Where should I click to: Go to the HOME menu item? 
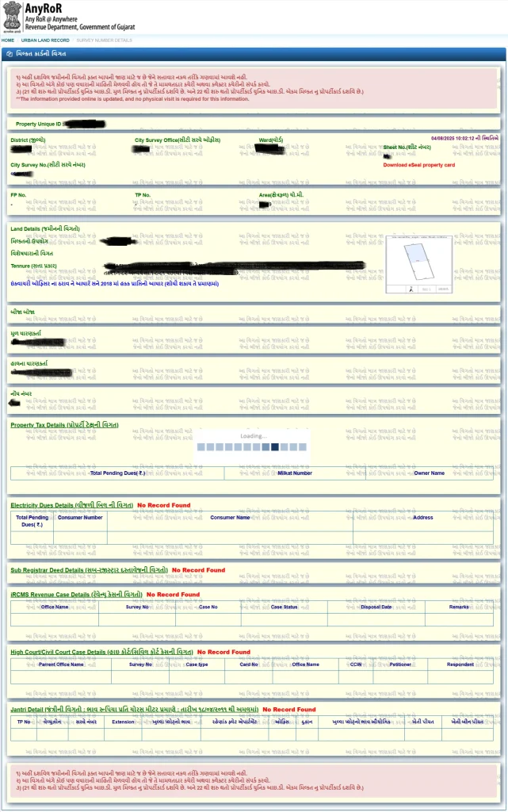point(8,40)
